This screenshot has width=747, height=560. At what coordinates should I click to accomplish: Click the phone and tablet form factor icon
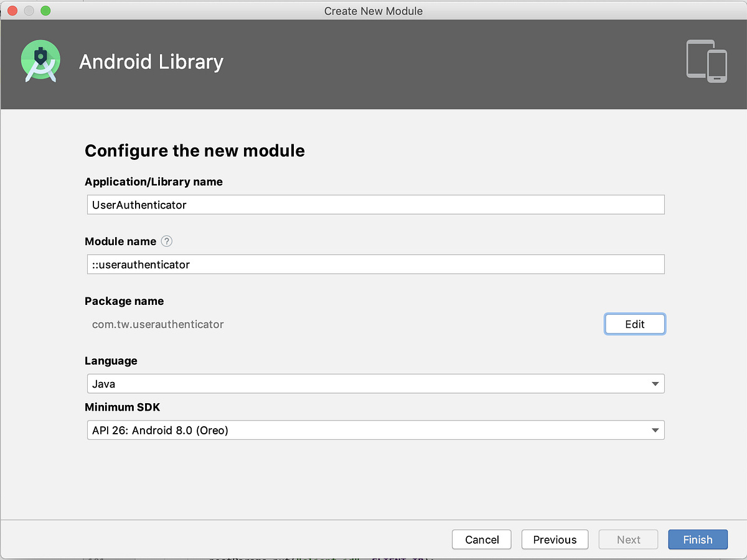coord(706,61)
